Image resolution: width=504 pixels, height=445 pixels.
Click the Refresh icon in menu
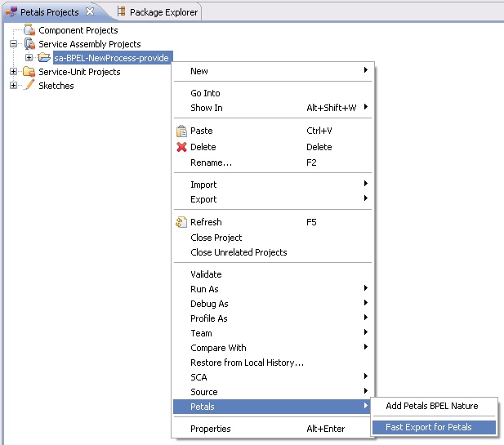click(181, 222)
